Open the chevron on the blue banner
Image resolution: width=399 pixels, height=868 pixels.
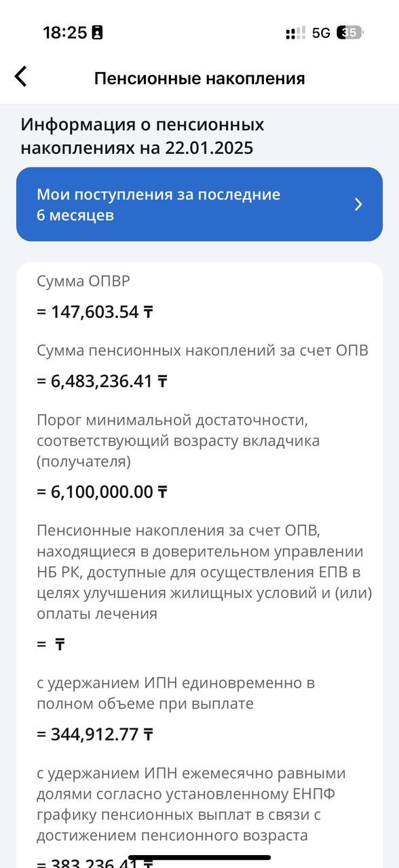[x=359, y=205]
